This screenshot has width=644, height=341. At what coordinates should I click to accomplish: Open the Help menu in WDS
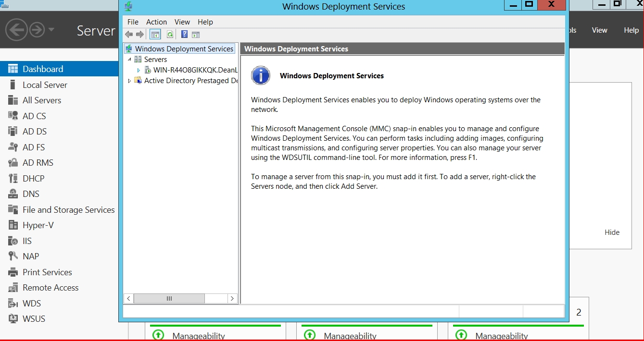(x=205, y=22)
